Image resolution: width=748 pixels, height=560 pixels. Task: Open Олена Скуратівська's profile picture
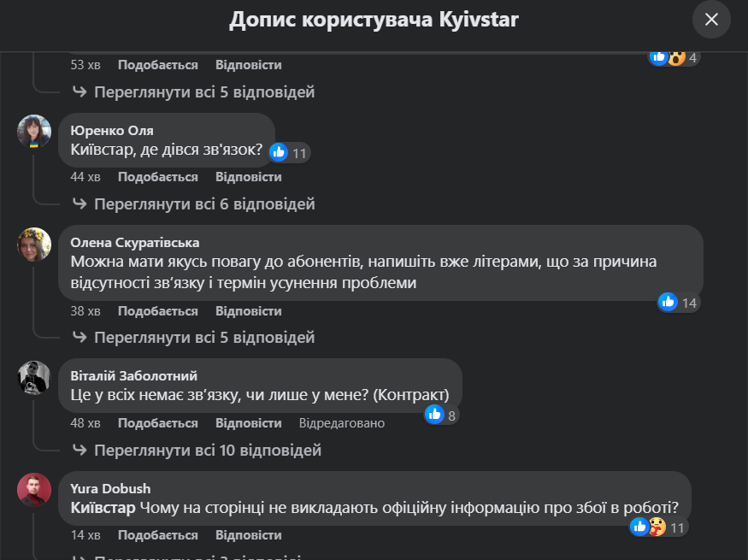pyautogui.click(x=34, y=243)
